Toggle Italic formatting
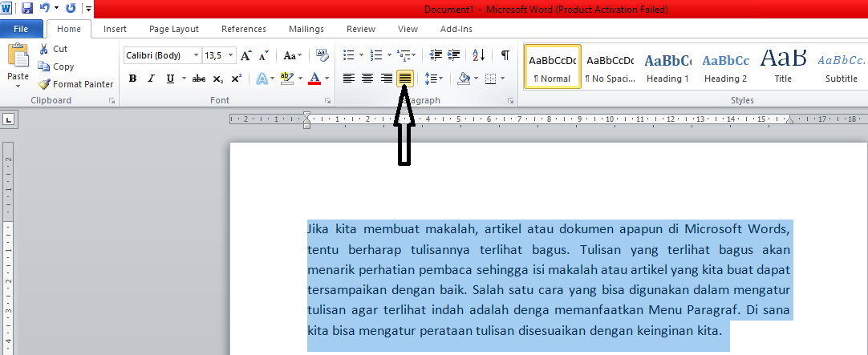868x355 pixels. (x=151, y=79)
